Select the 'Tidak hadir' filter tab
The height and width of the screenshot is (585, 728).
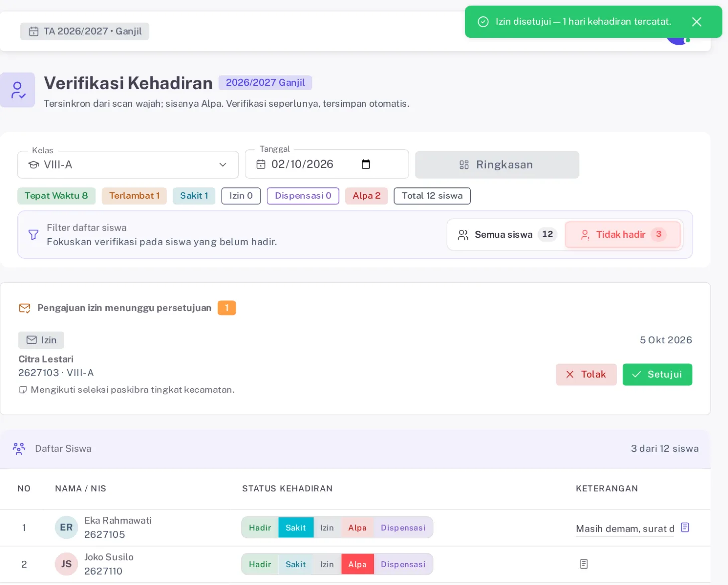tap(623, 235)
